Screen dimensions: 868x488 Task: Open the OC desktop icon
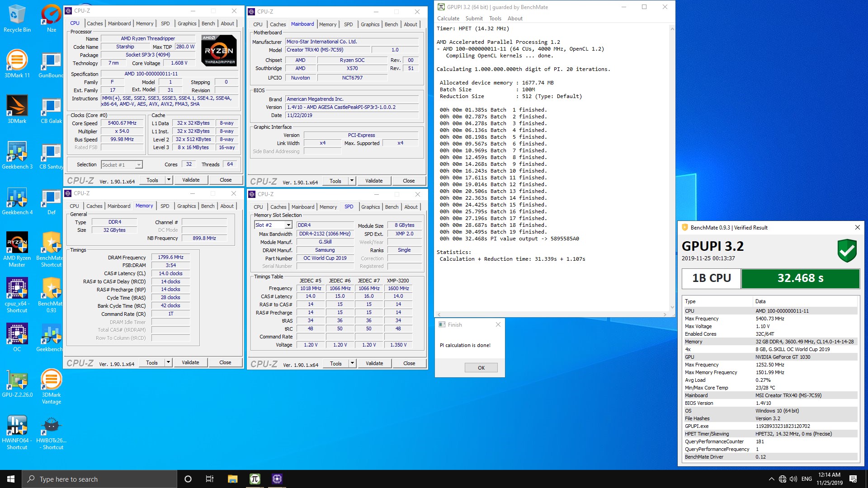[17, 337]
